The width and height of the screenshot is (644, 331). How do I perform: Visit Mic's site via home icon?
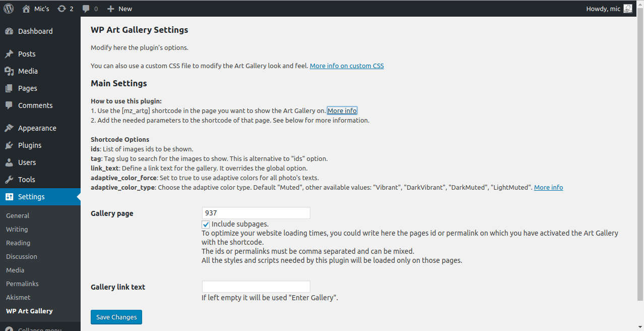click(26, 9)
